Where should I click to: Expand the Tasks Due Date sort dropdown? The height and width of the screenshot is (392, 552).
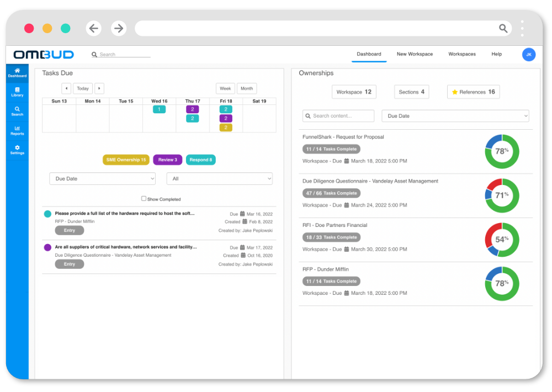tap(103, 179)
